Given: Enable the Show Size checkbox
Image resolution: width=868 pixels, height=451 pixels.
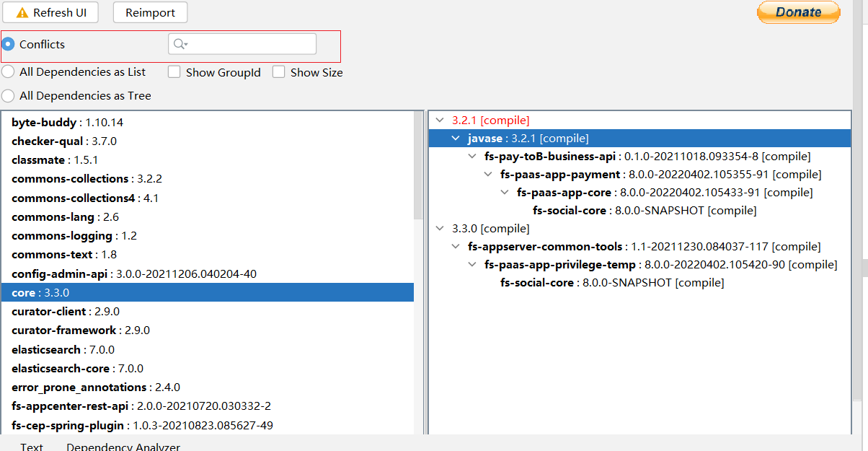Looking at the screenshot, I should coord(278,72).
